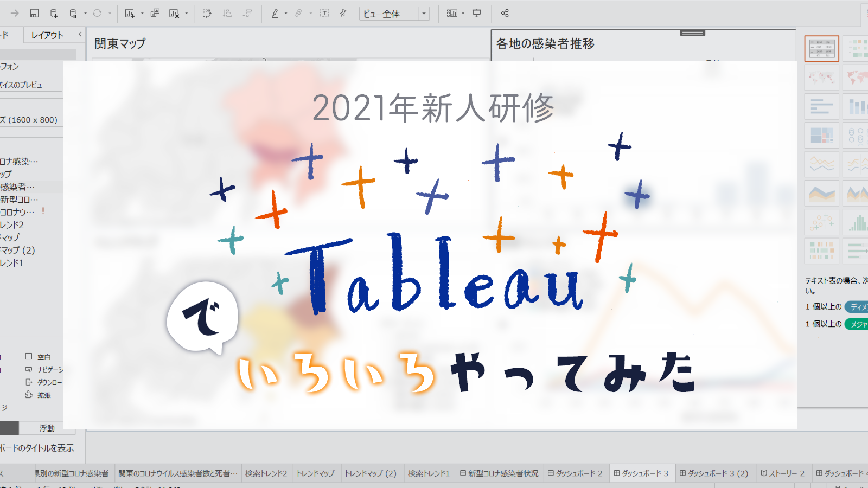The width and height of the screenshot is (868, 488).
Task: Click the refresh data icon
Action: point(97,13)
